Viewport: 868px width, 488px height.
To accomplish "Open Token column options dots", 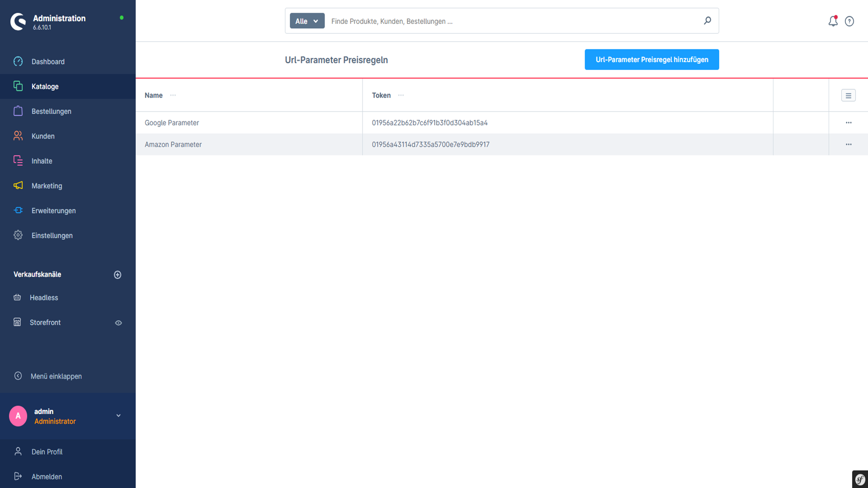I will [401, 95].
